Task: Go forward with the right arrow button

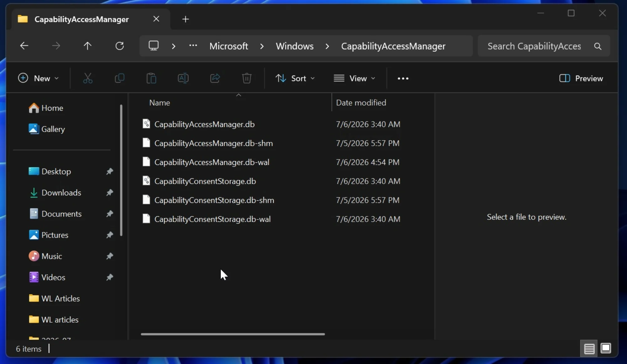Action: pos(56,46)
